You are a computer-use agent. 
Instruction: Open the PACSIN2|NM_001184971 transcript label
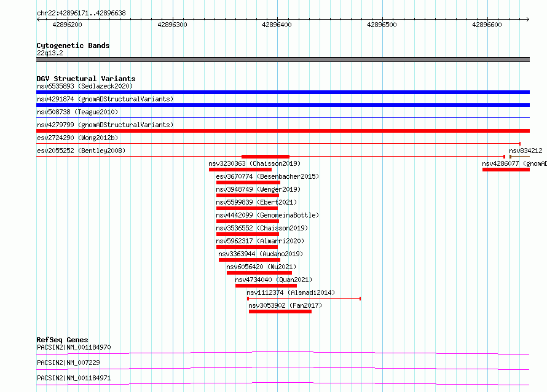tap(74, 378)
